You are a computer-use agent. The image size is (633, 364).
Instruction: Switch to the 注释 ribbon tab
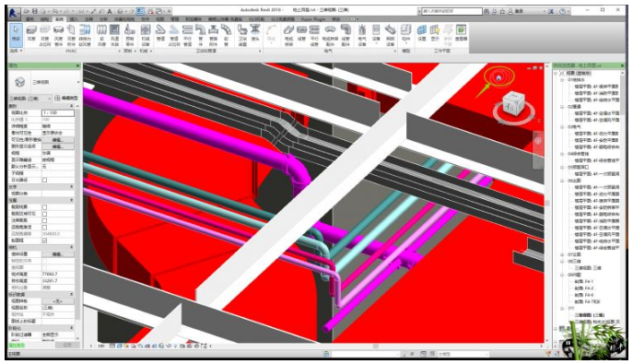click(x=88, y=19)
